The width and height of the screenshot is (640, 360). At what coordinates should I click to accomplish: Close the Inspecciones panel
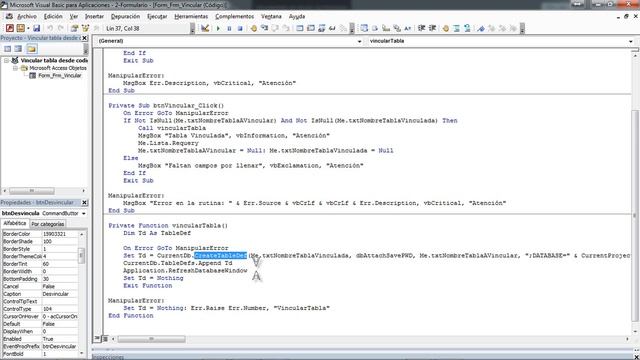(x=636, y=357)
